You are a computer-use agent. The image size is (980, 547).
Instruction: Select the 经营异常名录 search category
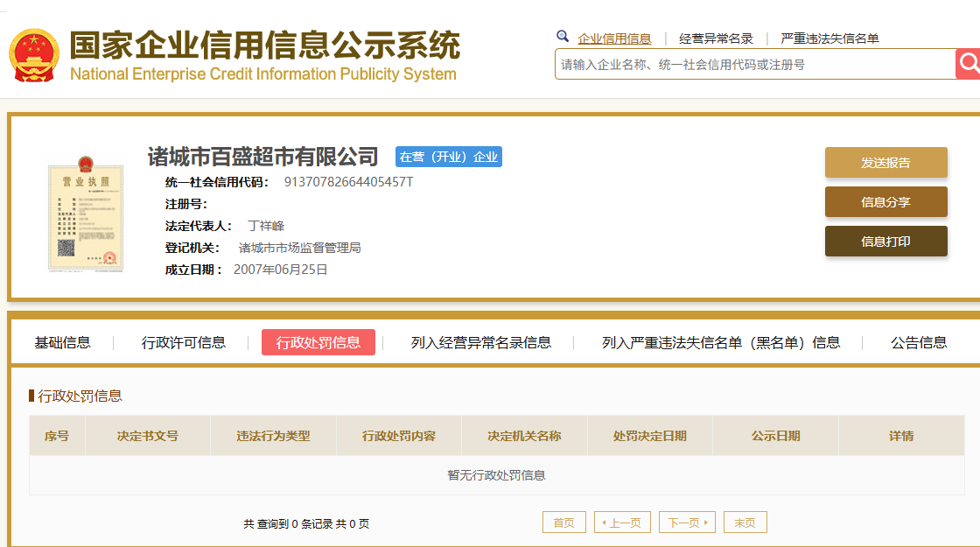(x=716, y=39)
